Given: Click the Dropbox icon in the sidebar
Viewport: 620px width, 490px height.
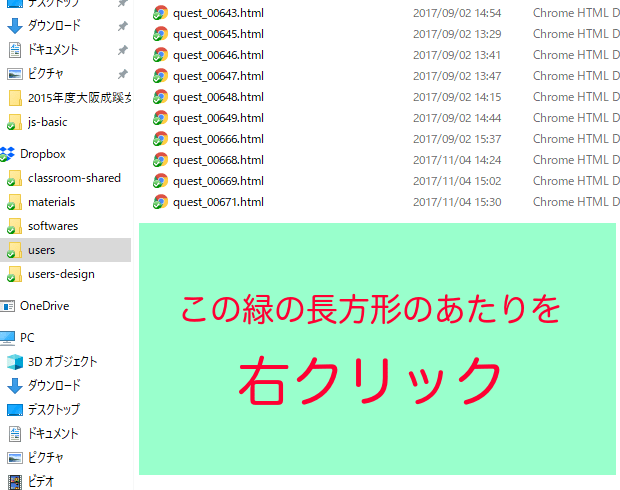Looking at the screenshot, I should pos(7,154).
